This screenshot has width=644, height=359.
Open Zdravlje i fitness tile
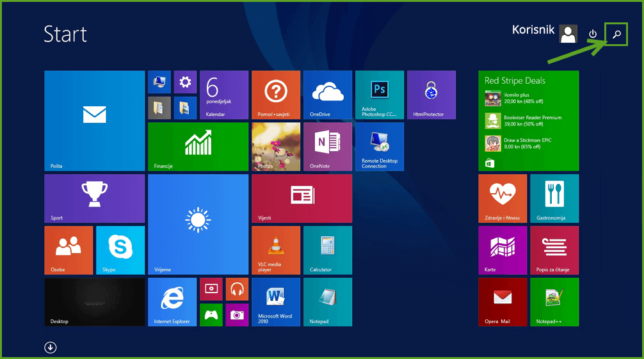(503, 198)
